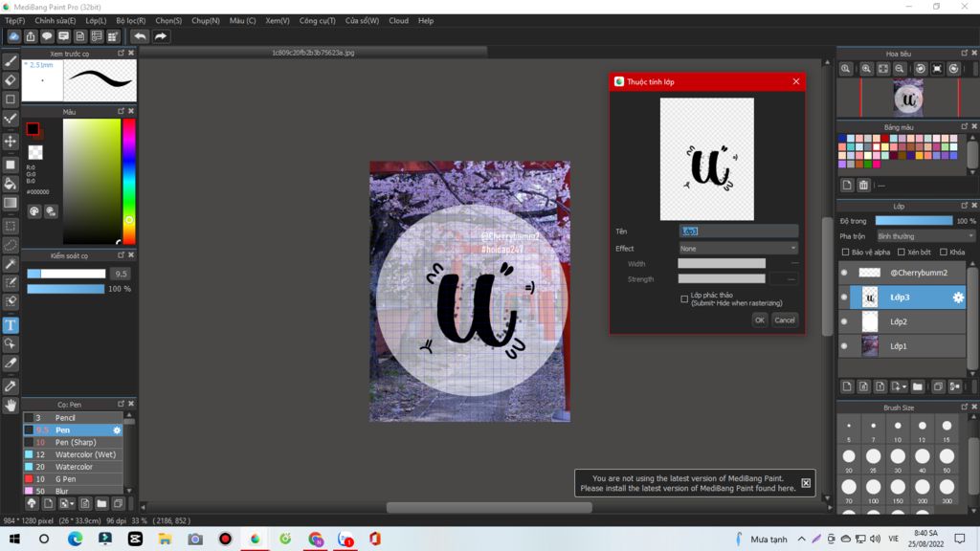Zoom in using navigator magnifier plus
This screenshot has width=980, height=551.
tap(866, 69)
